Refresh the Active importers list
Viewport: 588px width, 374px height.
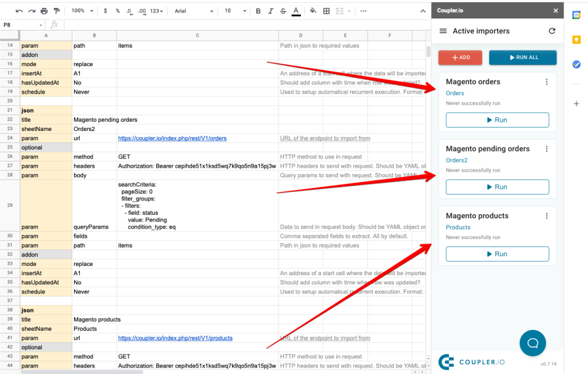(x=552, y=31)
